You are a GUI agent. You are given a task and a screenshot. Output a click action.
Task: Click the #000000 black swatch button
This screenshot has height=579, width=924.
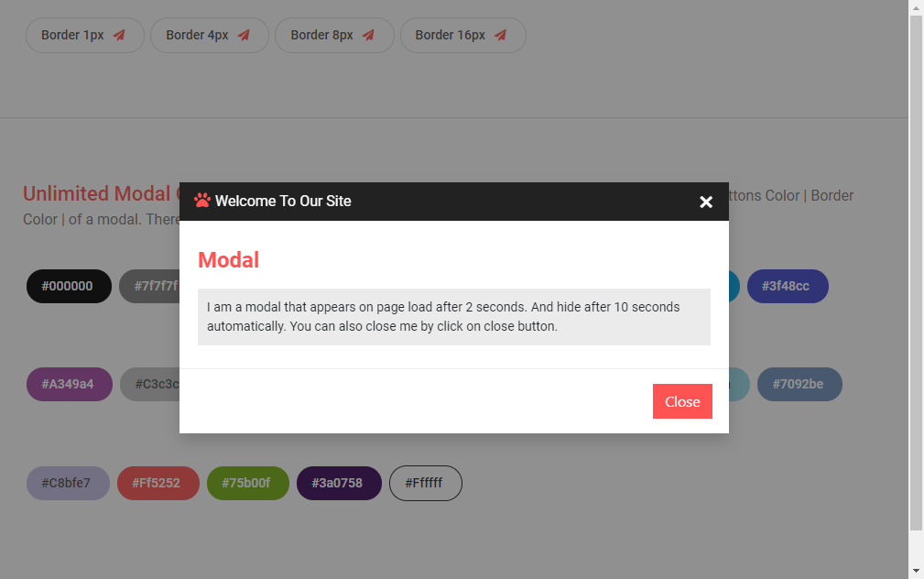(69, 286)
